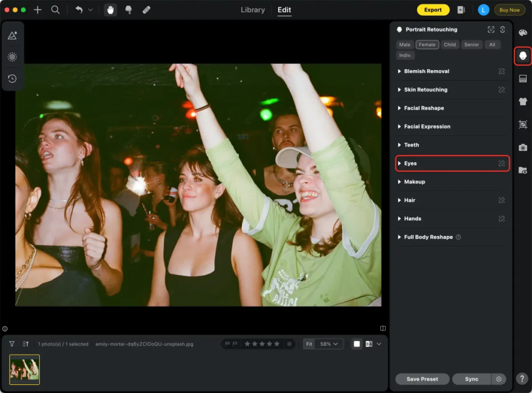
Task: Toggle the before/after compare view icon
Action: [x=369, y=344]
